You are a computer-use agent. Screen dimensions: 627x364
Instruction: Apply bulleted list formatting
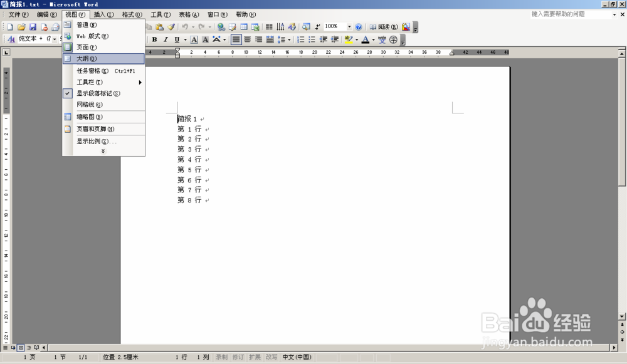[x=312, y=39]
